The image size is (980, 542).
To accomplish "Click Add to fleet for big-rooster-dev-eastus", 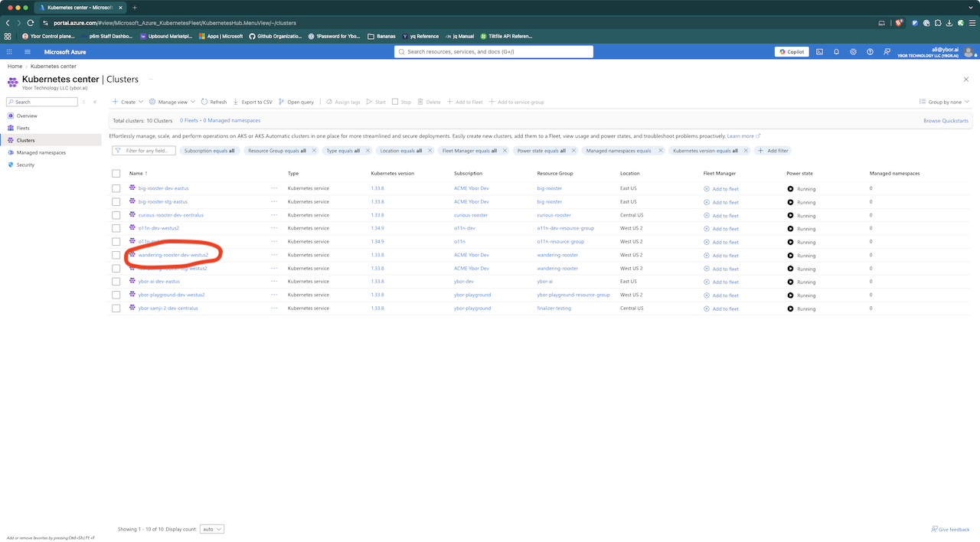I will click(721, 189).
